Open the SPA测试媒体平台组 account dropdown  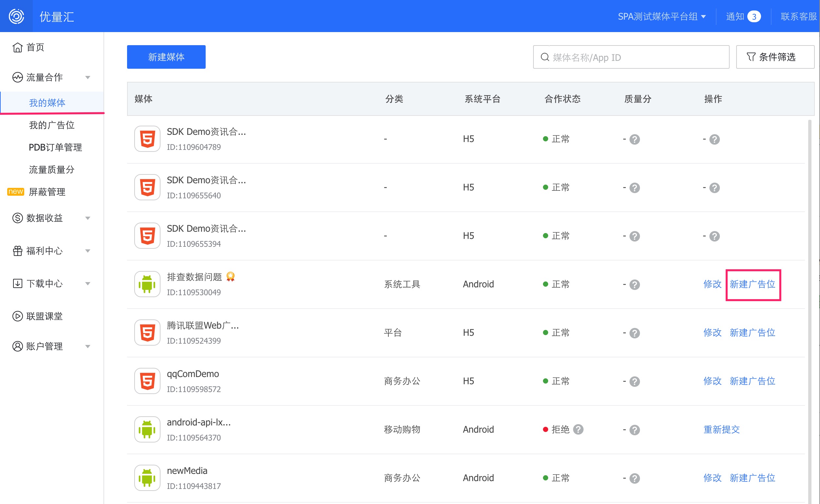tap(662, 16)
